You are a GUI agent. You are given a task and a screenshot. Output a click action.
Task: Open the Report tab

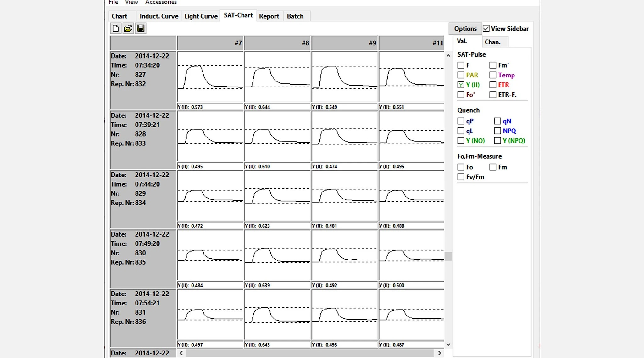(269, 16)
